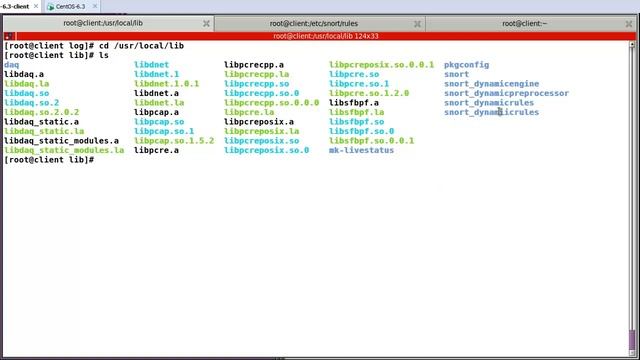The image size is (640, 360).
Task: Click libpcap.so.1 entry
Action: coord(164,131)
